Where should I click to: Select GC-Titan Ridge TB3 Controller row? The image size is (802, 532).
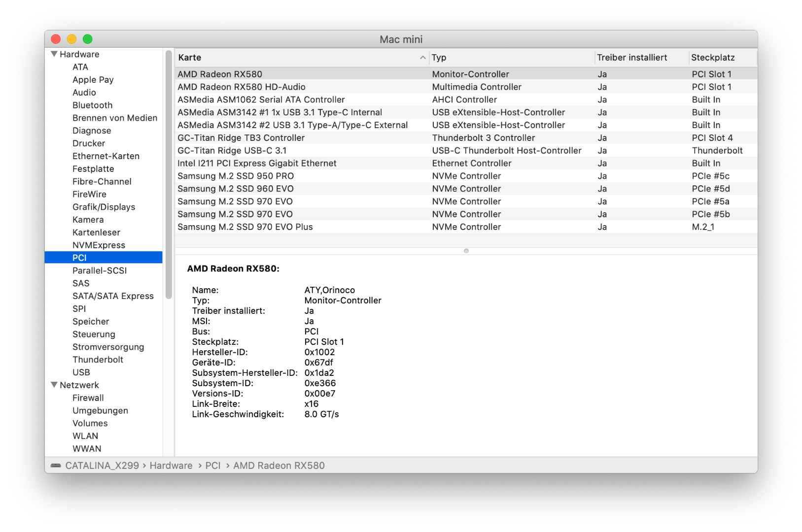coord(466,138)
